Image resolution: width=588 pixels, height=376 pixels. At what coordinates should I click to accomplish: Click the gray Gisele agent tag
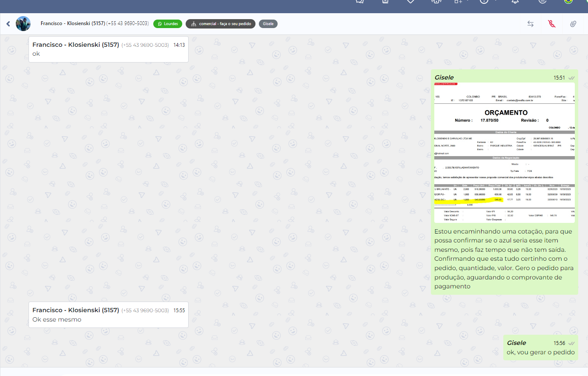click(x=268, y=24)
